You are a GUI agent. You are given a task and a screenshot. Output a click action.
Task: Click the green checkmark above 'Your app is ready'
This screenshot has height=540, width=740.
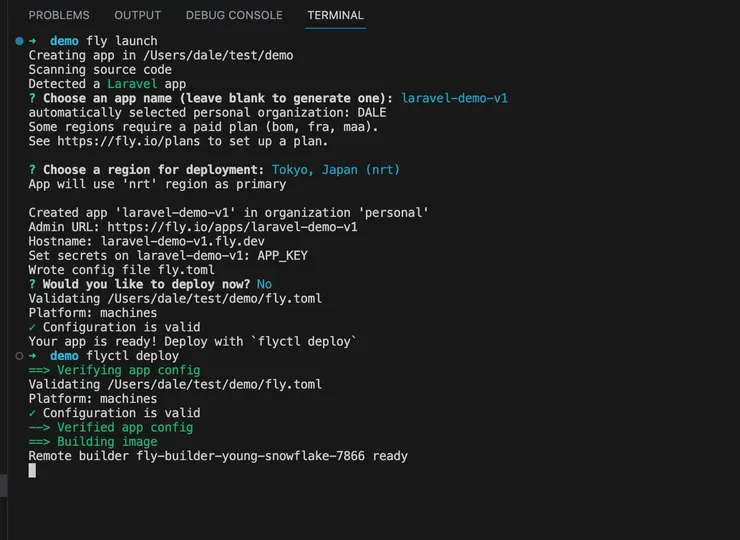click(x=33, y=327)
